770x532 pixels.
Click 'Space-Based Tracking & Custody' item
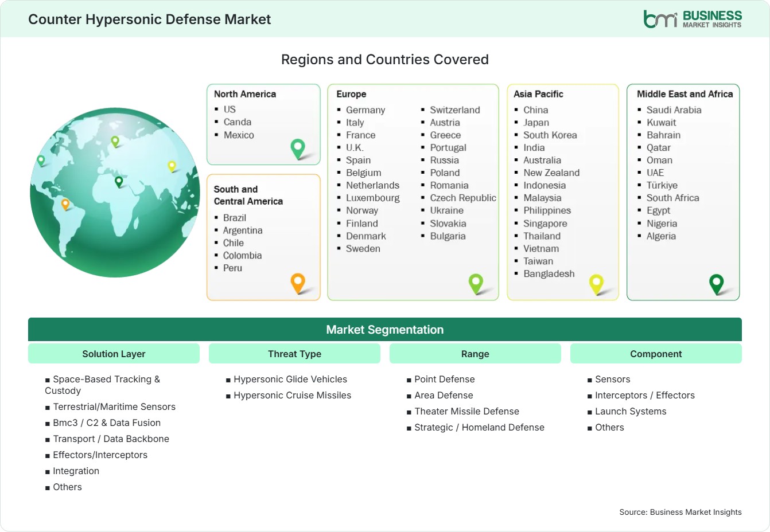click(x=103, y=385)
